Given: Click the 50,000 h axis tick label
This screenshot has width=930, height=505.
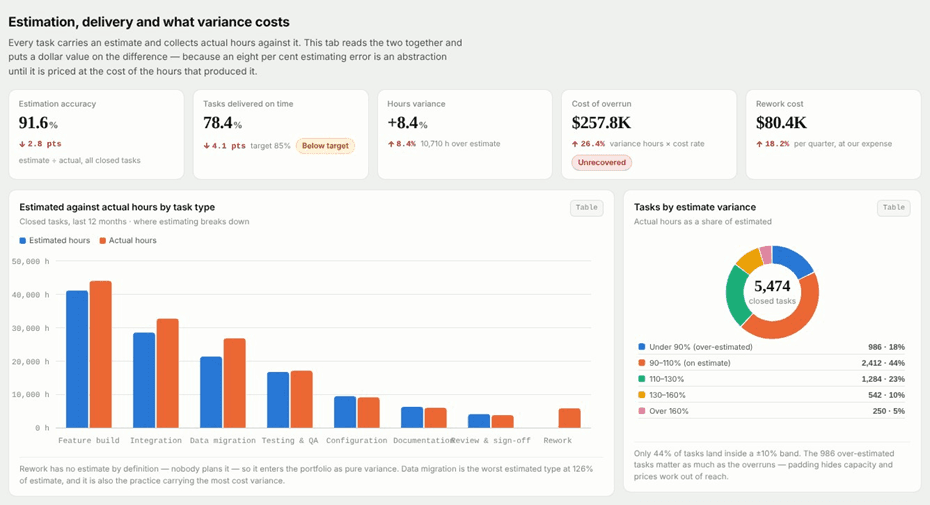Looking at the screenshot, I should tap(30, 261).
